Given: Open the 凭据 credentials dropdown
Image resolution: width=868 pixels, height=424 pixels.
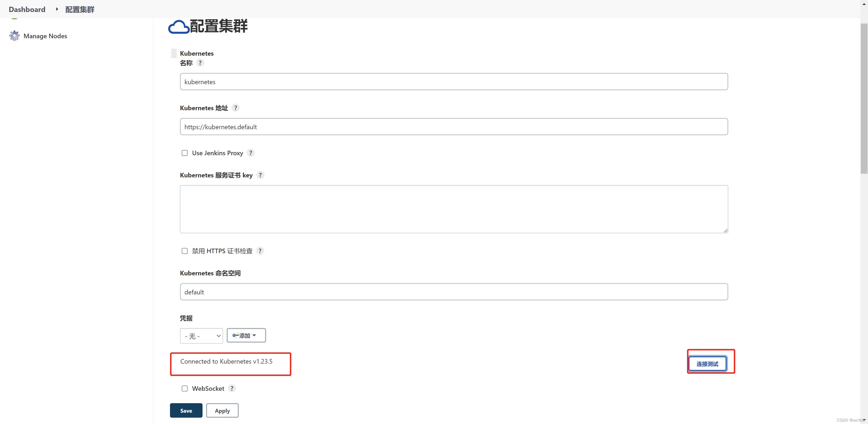Looking at the screenshot, I should tap(201, 336).
